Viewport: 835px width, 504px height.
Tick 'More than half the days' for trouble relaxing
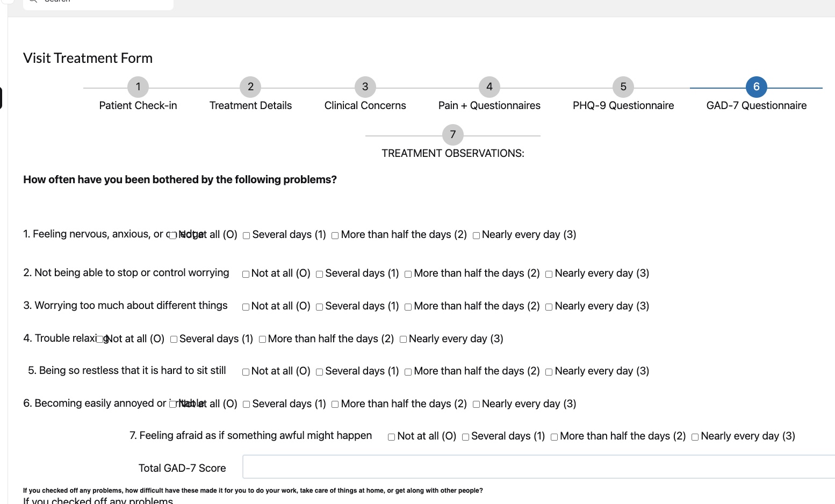coord(262,340)
